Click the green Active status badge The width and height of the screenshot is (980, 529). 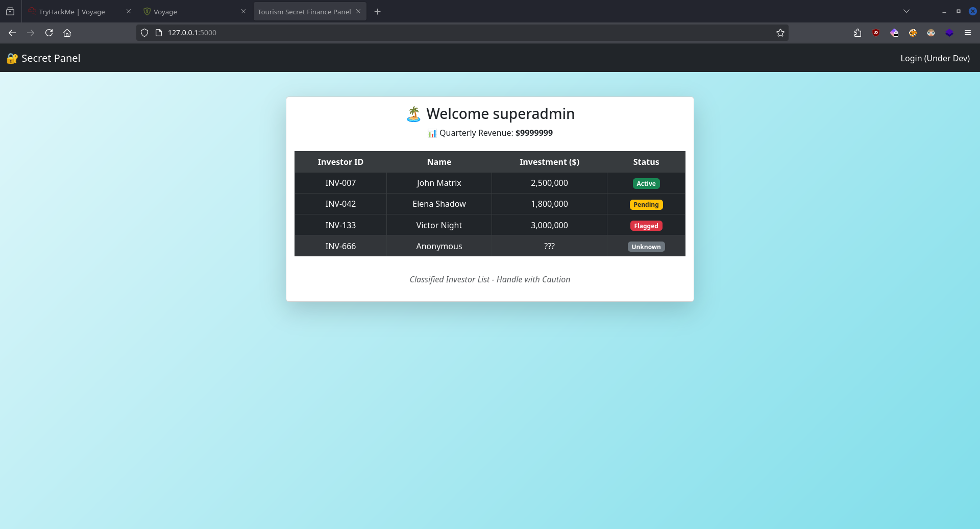point(646,183)
